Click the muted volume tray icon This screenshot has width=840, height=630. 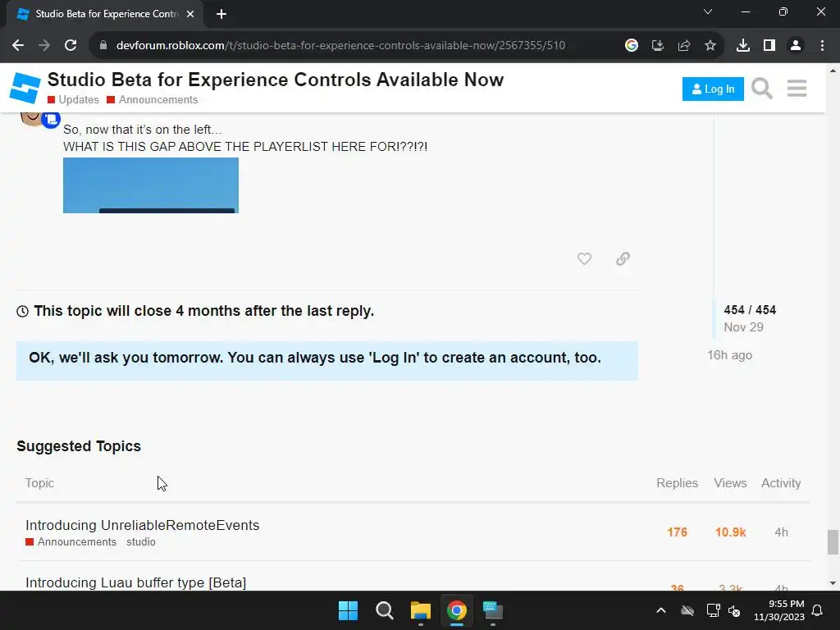pos(734,610)
